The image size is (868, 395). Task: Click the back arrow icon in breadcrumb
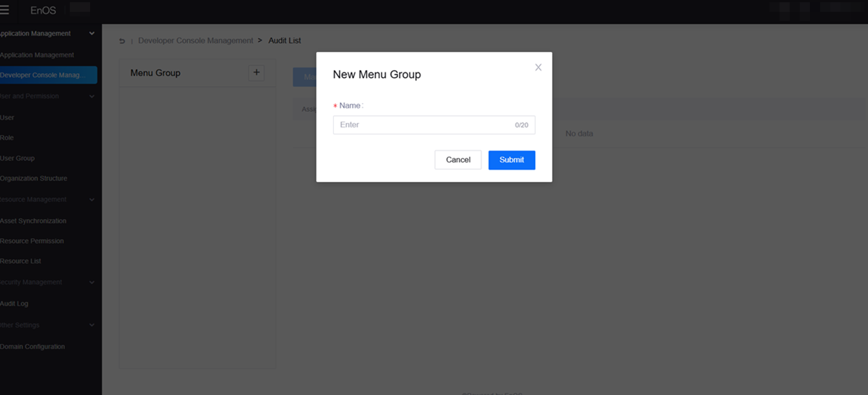click(x=122, y=41)
